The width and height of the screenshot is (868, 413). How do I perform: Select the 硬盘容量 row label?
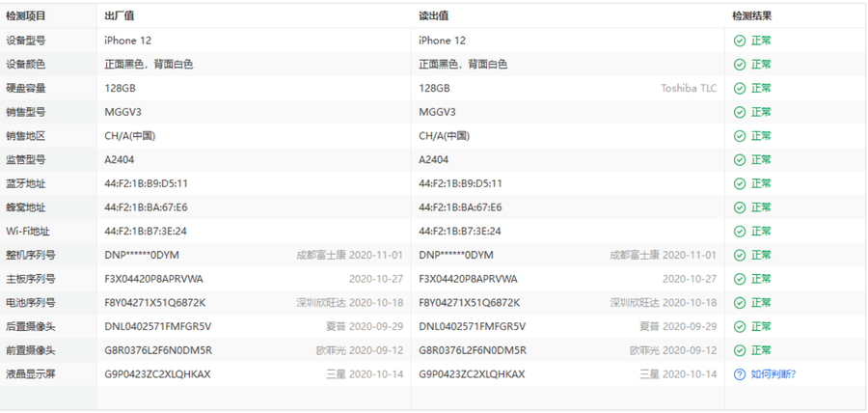(x=26, y=88)
